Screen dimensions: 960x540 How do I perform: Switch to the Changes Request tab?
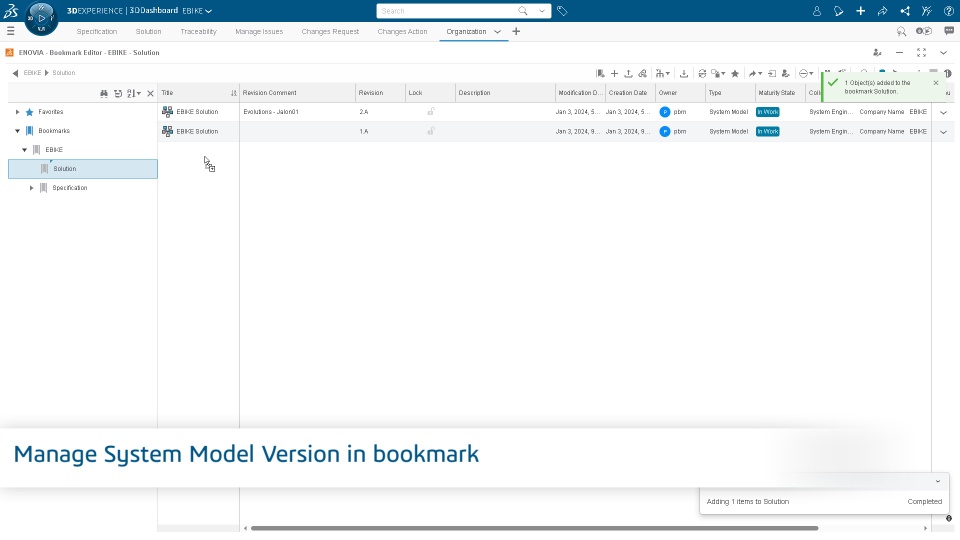click(x=330, y=31)
